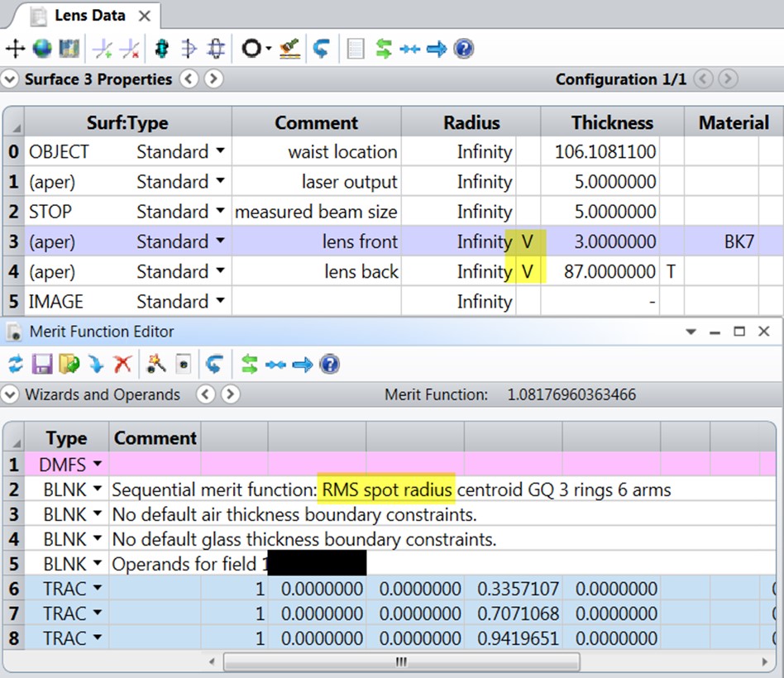Click the variable V flag on lens back radius

coord(528,271)
